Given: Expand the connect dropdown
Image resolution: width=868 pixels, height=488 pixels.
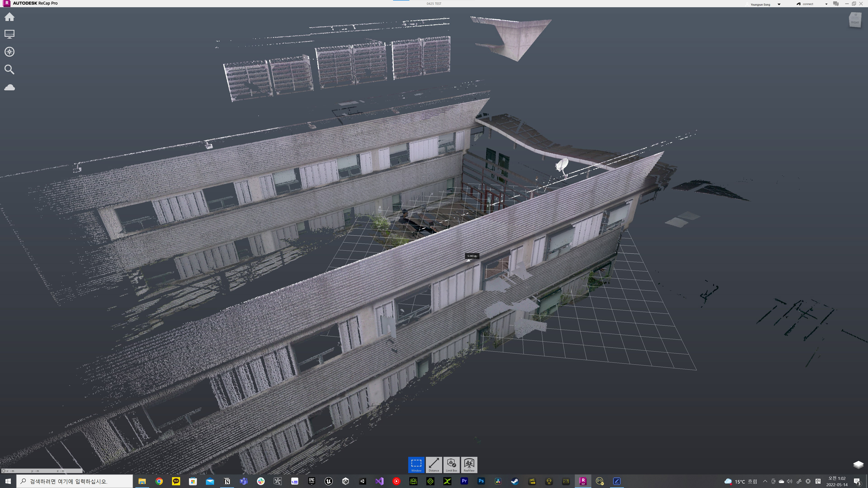Looking at the screenshot, I should (x=826, y=4).
